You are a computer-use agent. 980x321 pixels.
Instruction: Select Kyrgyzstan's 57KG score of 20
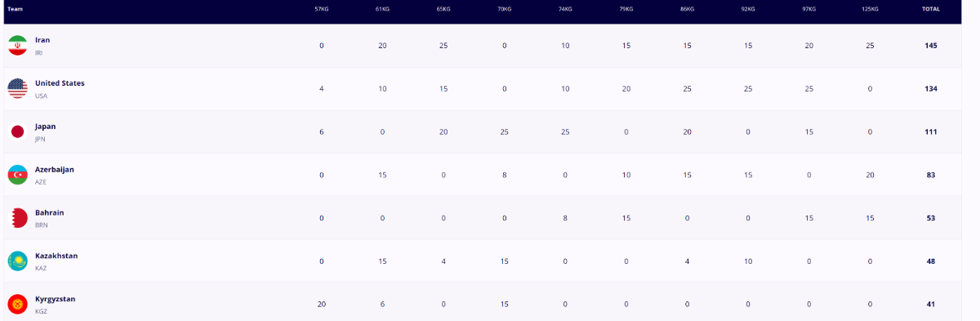point(322,305)
